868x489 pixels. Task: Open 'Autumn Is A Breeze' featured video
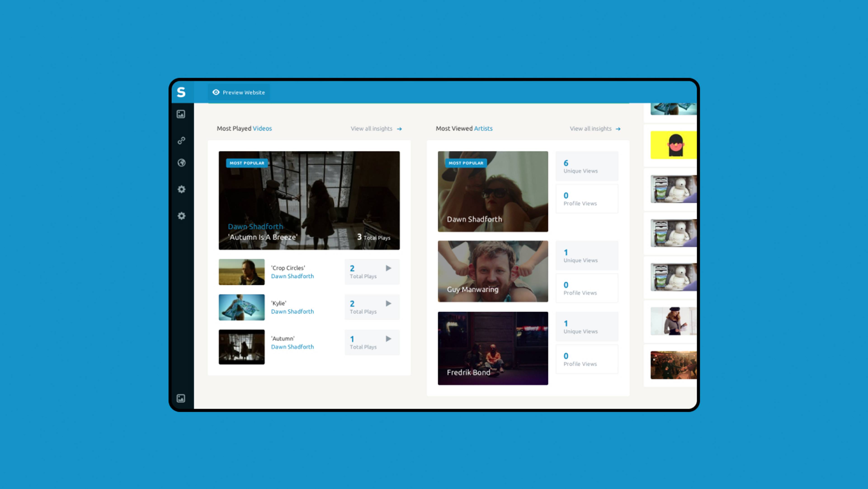point(309,200)
